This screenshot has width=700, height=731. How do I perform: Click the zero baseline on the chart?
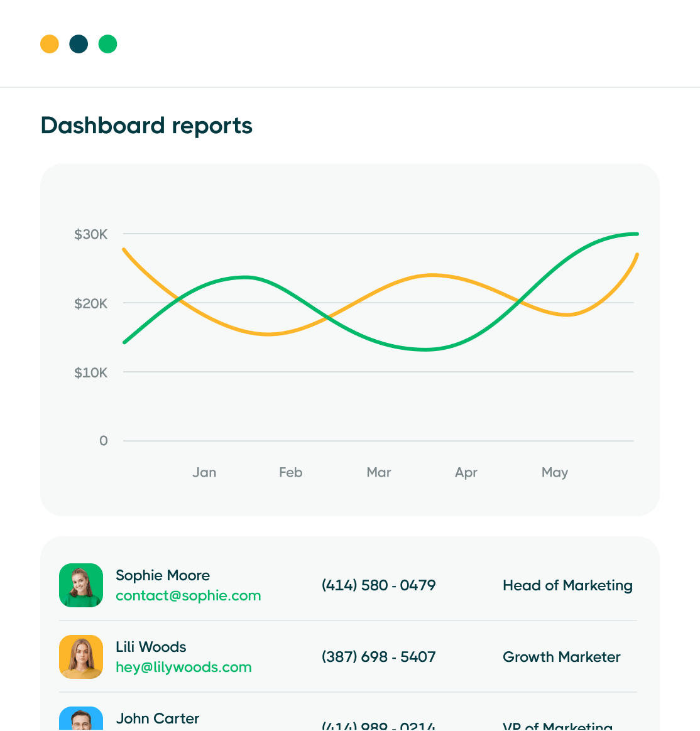(x=378, y=441)
